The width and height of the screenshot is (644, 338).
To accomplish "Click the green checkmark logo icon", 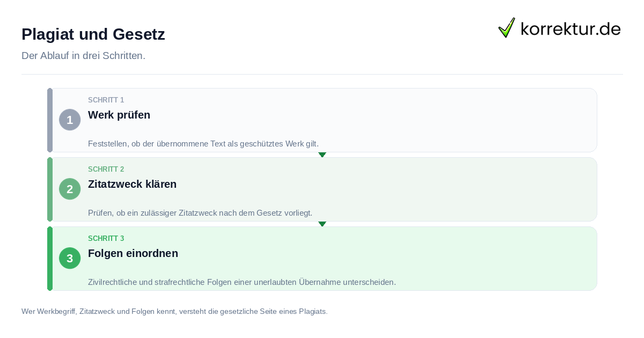I will (x=507, y=27).
